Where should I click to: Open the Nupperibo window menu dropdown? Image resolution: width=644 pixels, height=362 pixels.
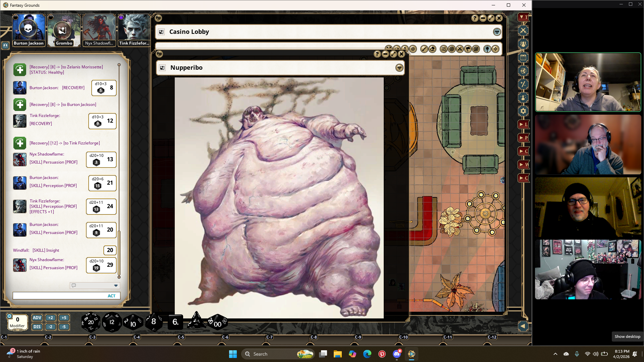(399, 68)
